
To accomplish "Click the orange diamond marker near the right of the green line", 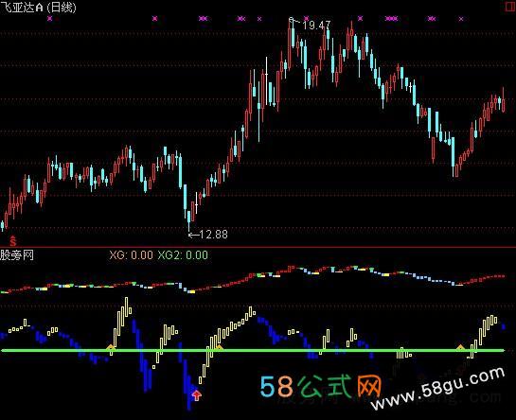I will [460, 347].
